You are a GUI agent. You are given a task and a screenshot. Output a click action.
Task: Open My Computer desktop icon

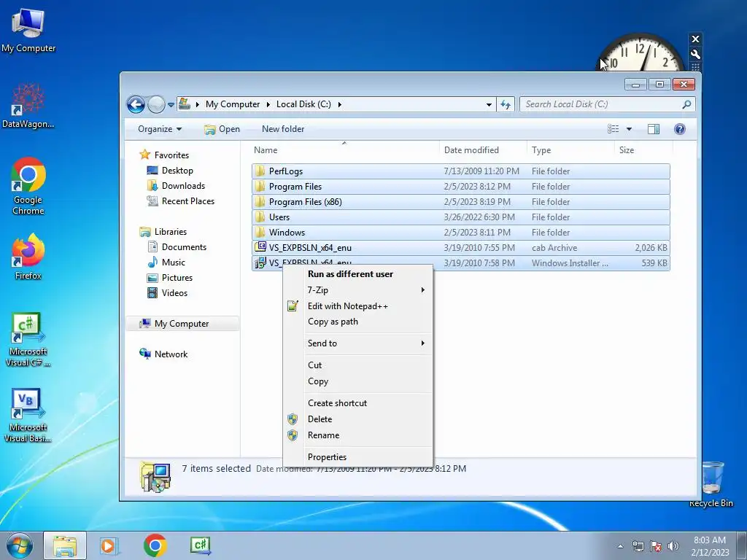coord(28,31)
